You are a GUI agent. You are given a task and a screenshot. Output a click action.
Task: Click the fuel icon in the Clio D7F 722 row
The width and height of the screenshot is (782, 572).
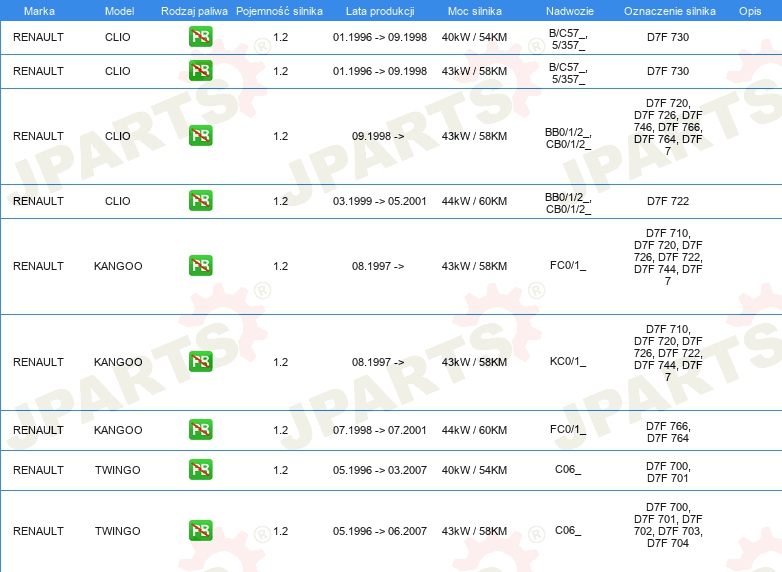200,200
